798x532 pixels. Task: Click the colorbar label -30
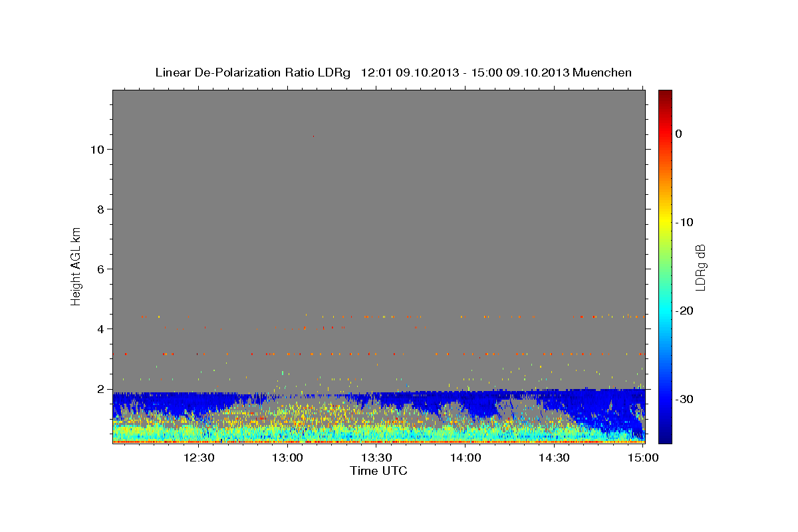click(685, 399)
